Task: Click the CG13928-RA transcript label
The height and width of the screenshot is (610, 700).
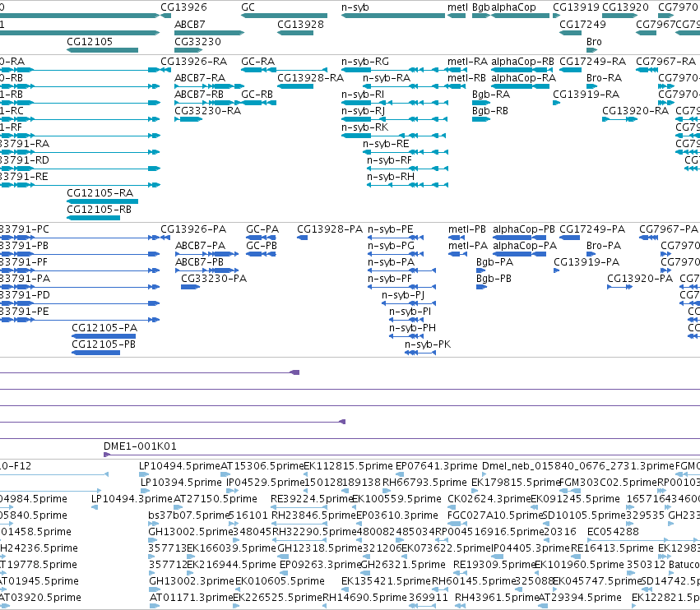Action: pyautogui.click(x=310, y=78)
